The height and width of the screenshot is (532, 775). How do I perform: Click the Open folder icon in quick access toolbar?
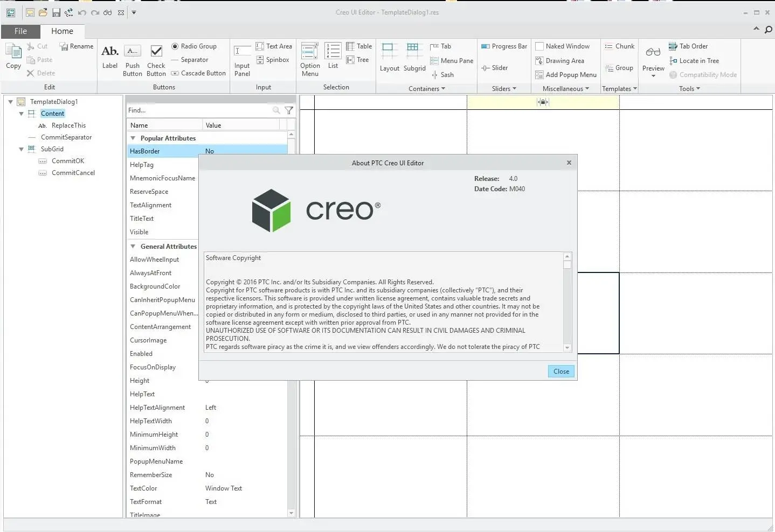coord(43,12)
